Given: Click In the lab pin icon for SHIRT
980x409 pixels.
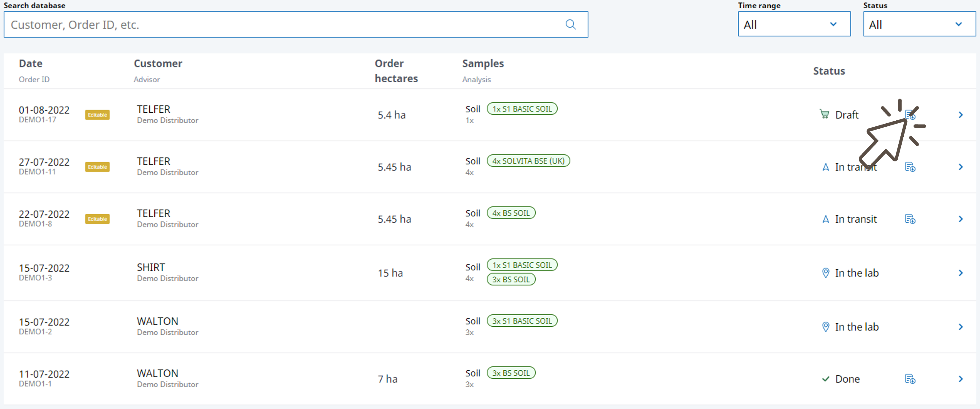Looking at the screenshot, I should click(826, 273).
